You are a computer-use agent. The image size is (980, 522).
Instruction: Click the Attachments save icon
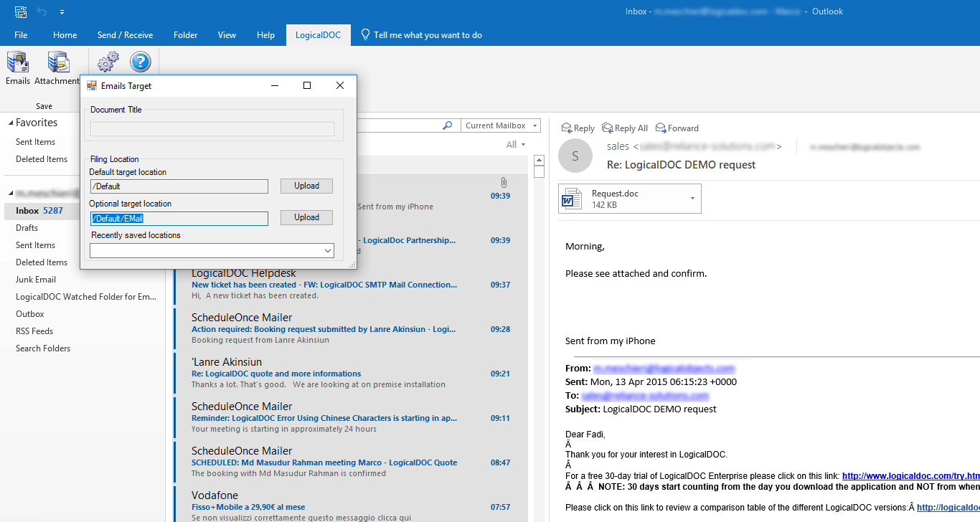point(58,63)
